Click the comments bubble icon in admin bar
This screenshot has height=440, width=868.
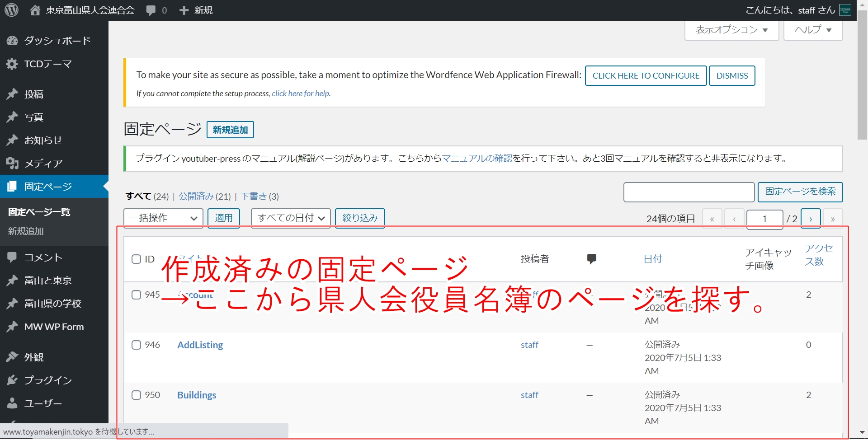coord(151,10)
